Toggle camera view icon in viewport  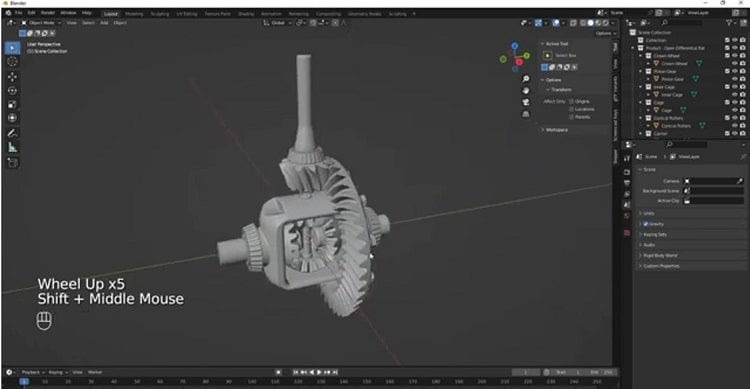526,102
